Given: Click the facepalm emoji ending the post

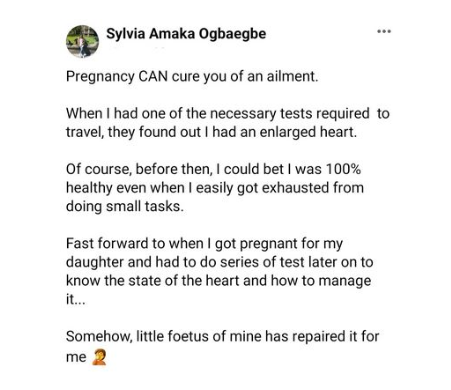Looking at the screenshot, I should [x=99, y=357].
